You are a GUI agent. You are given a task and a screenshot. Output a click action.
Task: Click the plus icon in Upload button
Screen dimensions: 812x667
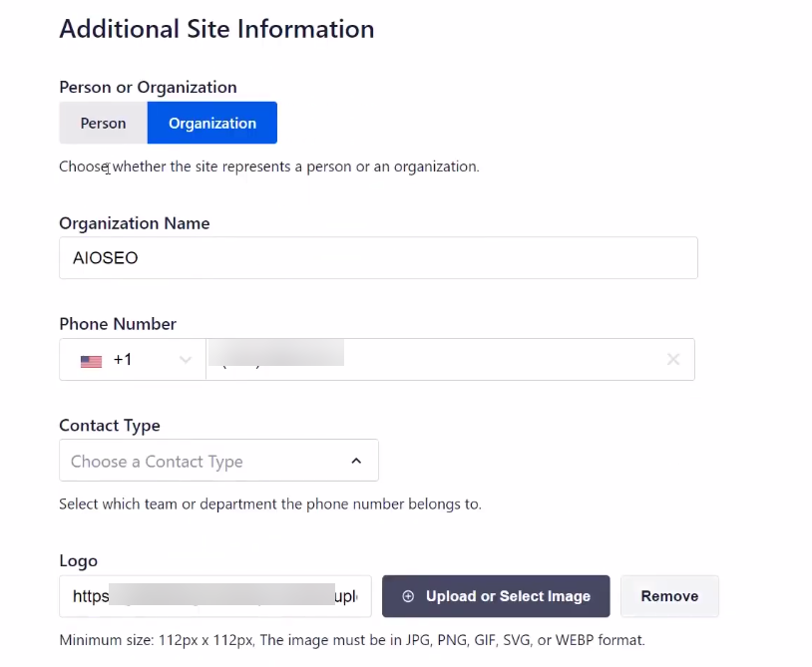click(408, 596)
